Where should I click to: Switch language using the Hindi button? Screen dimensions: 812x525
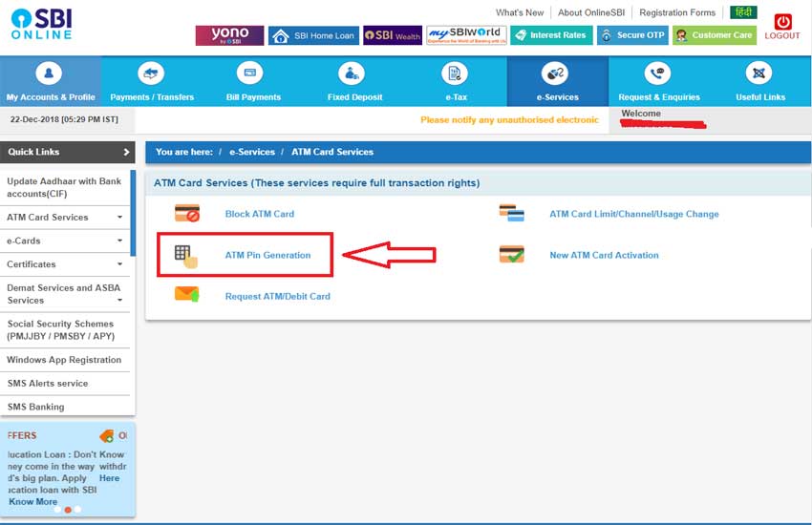[x=743, y=11]
